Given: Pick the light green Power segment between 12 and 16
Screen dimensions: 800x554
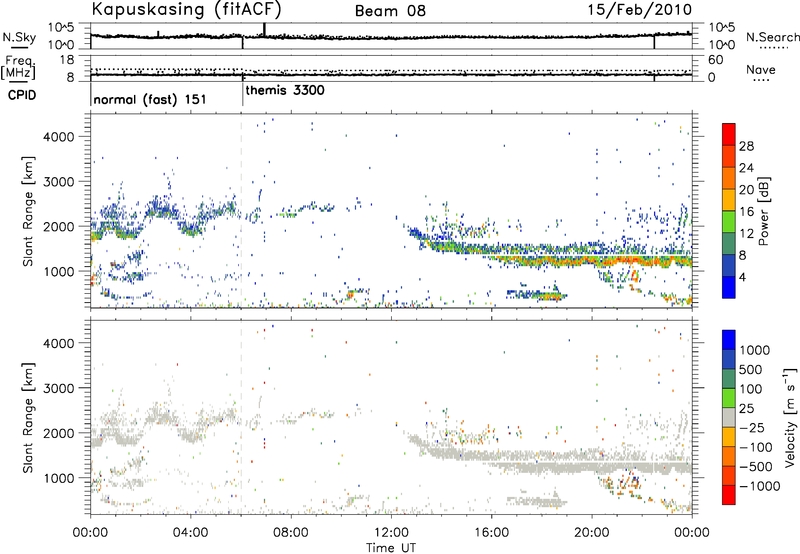Looking at the screenshot, I should (729, 222).
